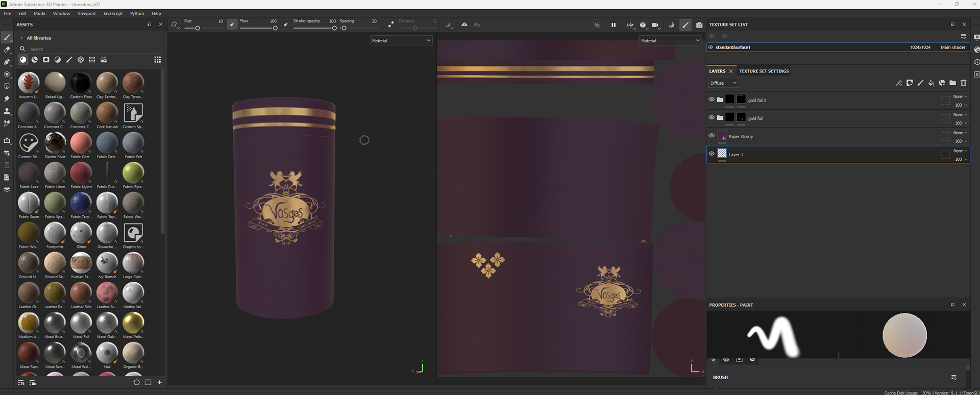Open the File menu

(7, 13)
